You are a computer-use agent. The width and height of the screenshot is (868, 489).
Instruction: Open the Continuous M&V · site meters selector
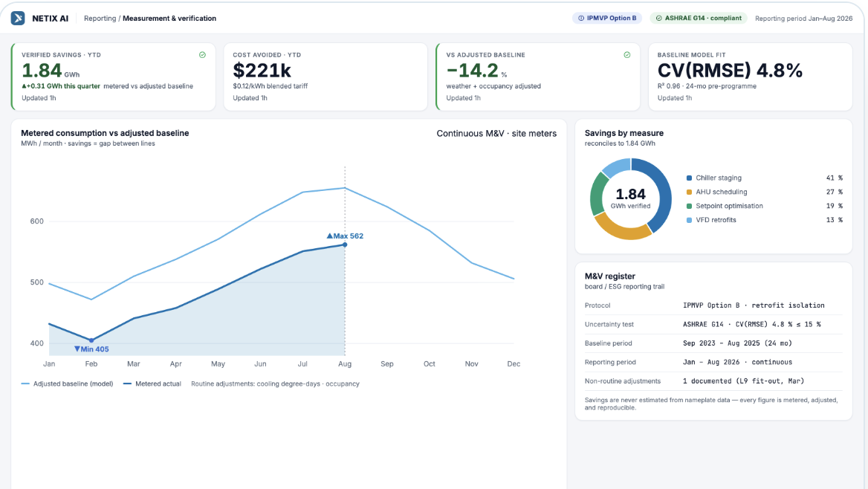tap(496, 134)
